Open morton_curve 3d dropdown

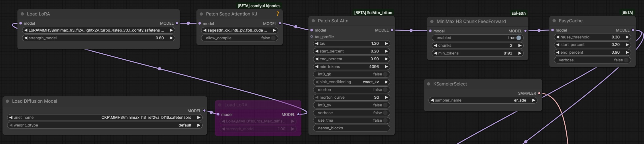352,97
